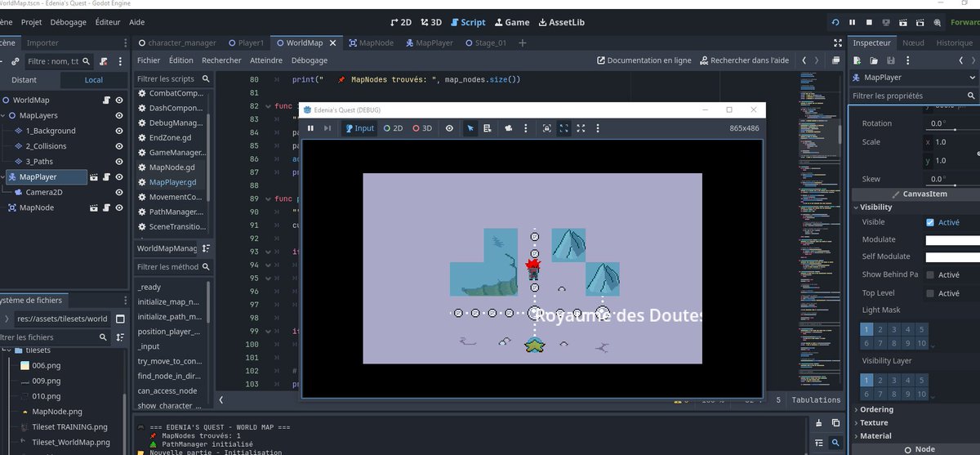Enable the Top Level checkbox
This screenshot has width=980, height=455.
pos(930,293)
